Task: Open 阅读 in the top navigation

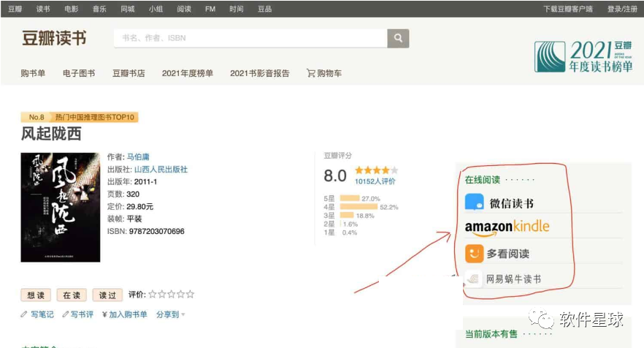Action: [184, 9]
